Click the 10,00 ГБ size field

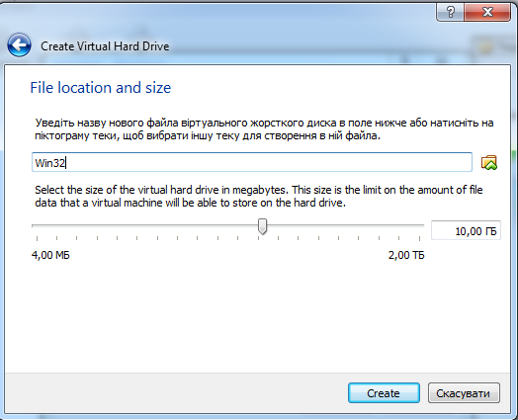[466, 230]
